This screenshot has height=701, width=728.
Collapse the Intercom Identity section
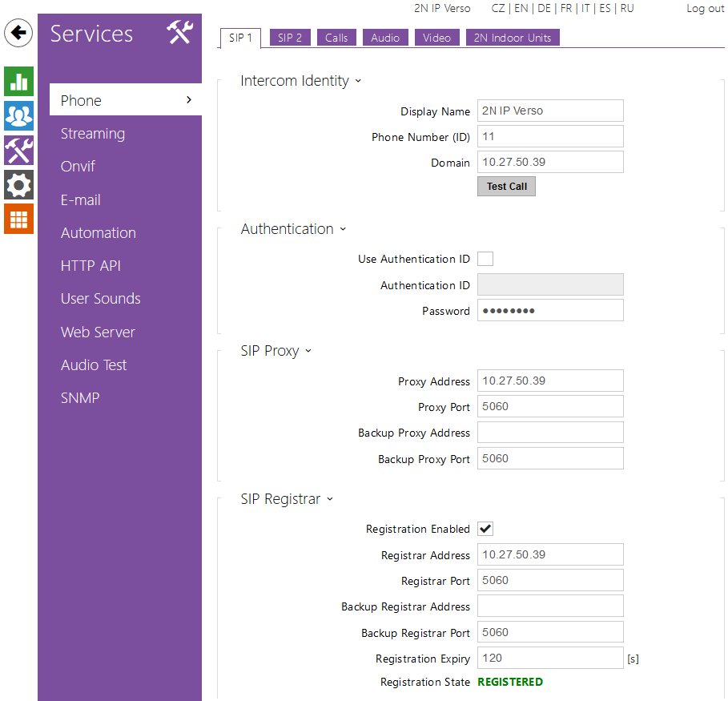point(358,81)
